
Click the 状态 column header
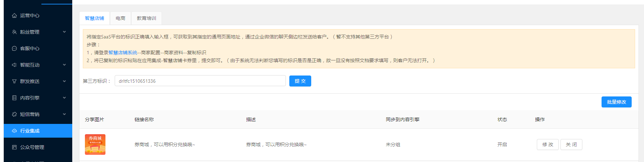tap(502, 119)
